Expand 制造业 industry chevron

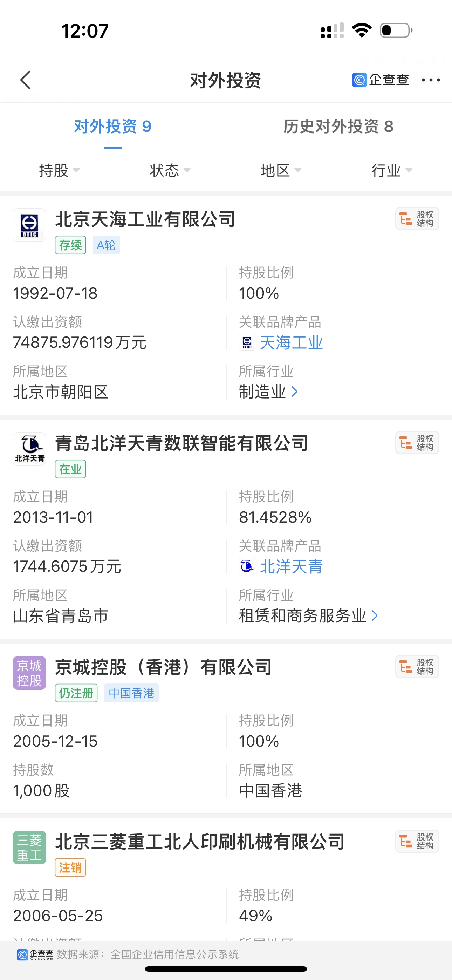(294, 392)
